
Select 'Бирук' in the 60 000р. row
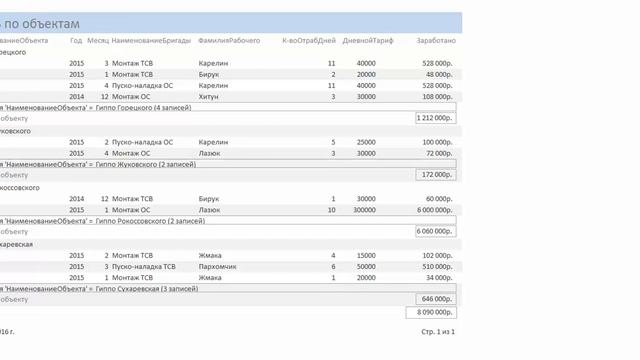coord(209,199)
